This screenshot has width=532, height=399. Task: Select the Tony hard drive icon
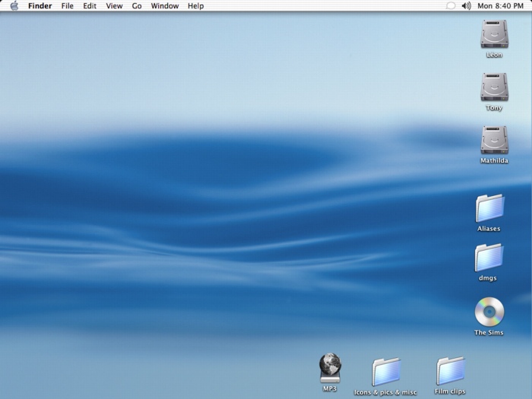click(x=494, y=87)
